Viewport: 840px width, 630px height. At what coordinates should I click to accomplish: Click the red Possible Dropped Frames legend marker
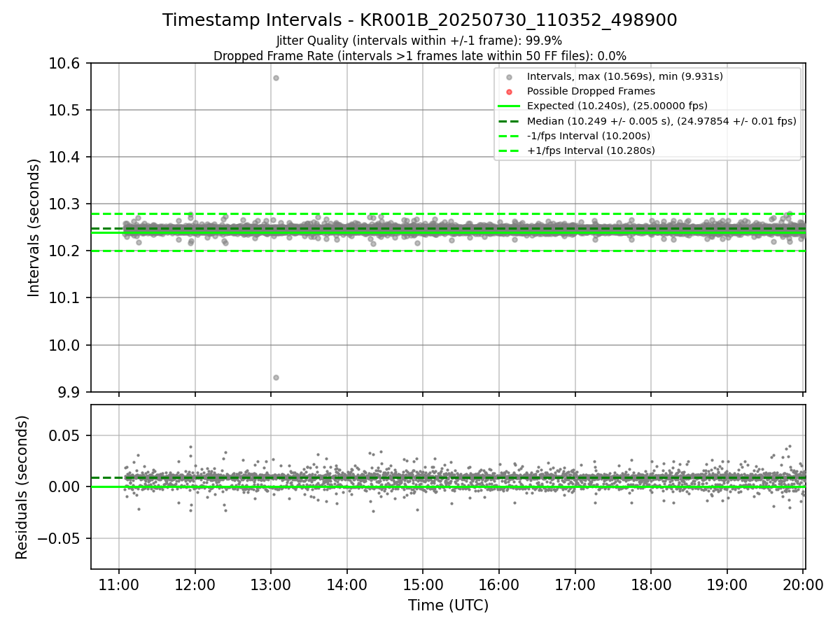point(509,92)
